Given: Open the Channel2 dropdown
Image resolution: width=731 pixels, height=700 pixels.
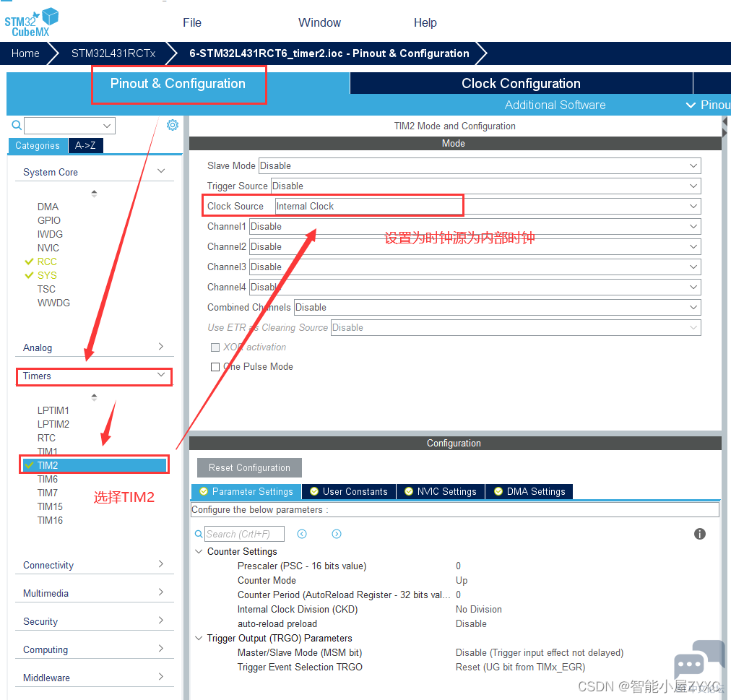Looking at the screenshot, I should [x=475, y=247].
